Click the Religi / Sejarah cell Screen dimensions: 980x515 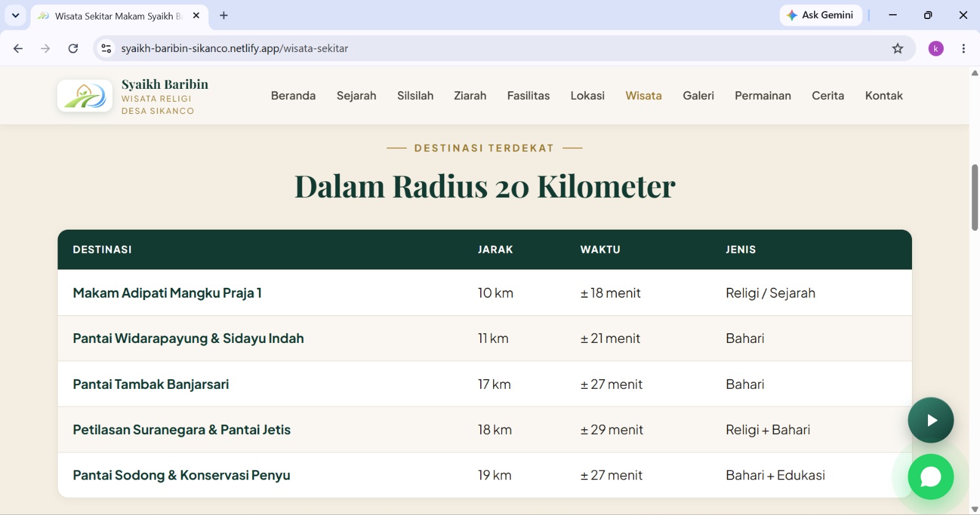click(x=771, y=293)
